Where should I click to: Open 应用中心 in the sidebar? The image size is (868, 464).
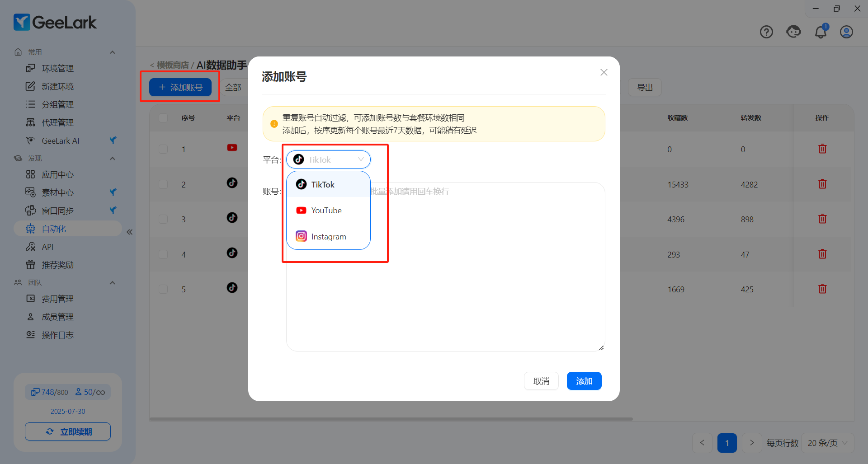click(x=57, y=174)
